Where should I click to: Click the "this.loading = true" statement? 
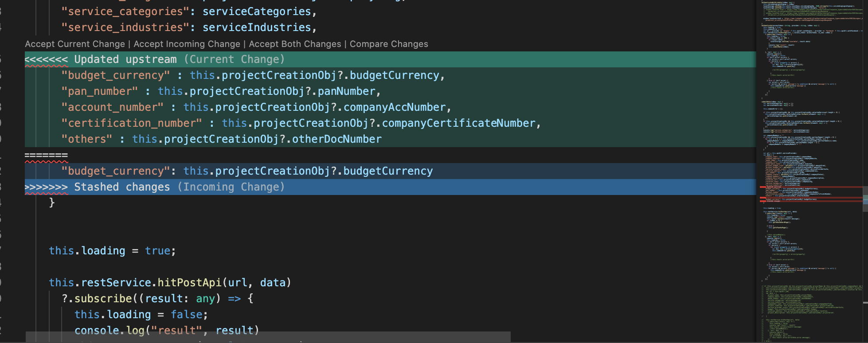click(x=112, y=251)
